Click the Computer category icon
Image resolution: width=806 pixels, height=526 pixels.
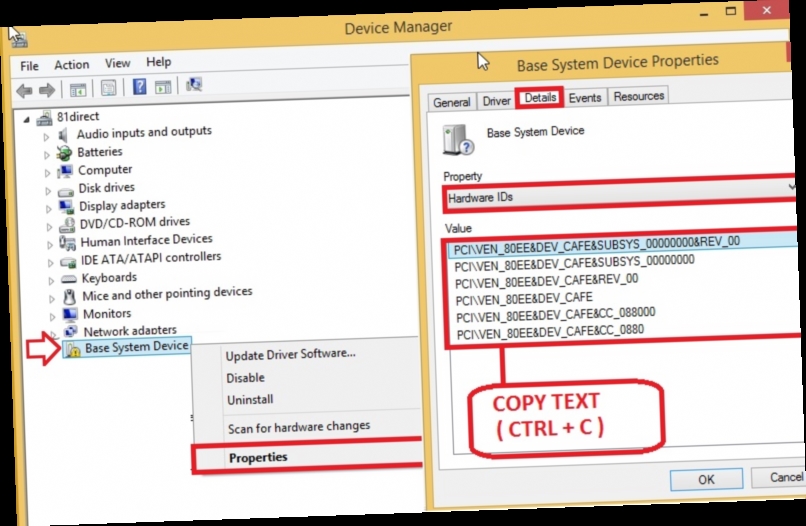[x=65, y=171]
